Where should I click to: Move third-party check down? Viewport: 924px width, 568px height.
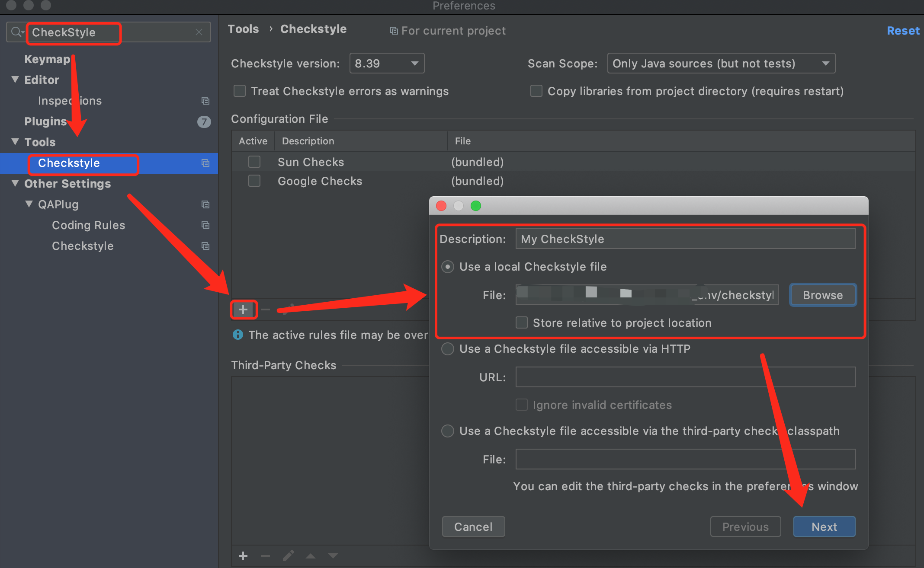coord(333,556)
